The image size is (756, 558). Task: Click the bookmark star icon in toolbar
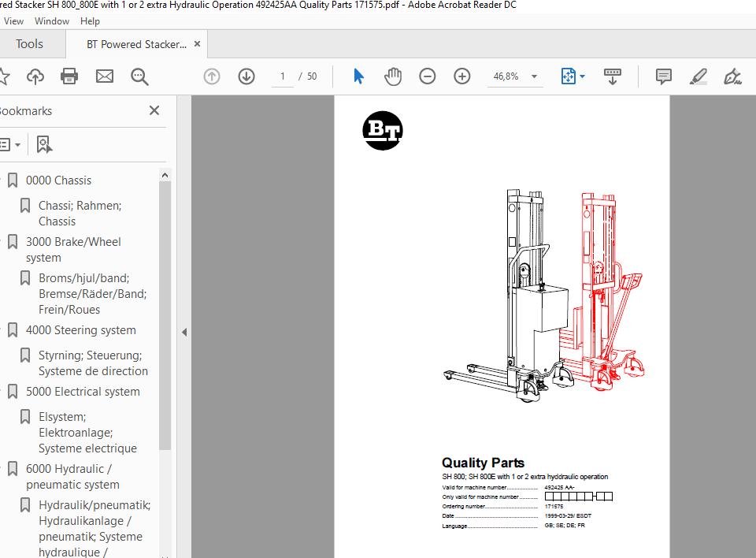pyautogui.click(x=3, y=76)
